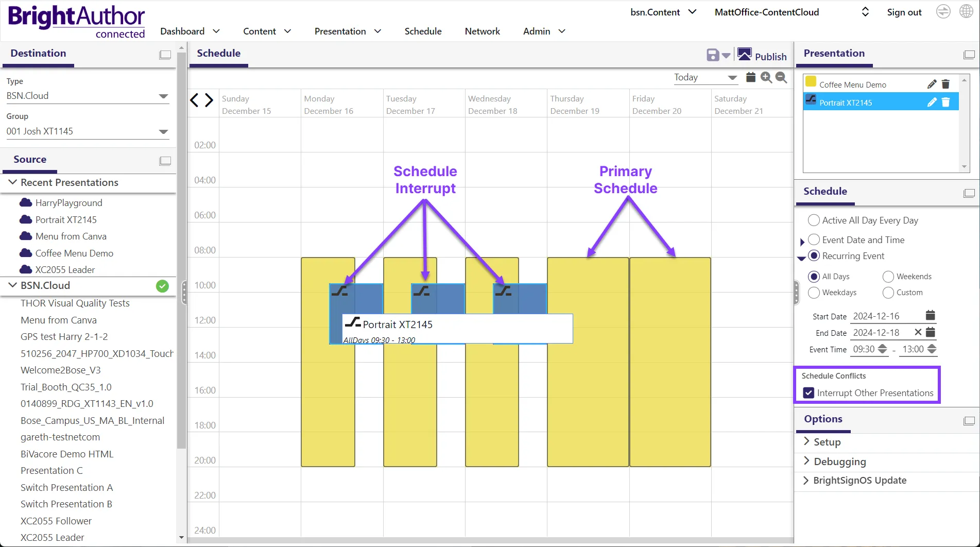This screenshot has height=547, width=980.
Task: Select the Coffee Menu Demo yellow color swatch
Action: (811, 81)
